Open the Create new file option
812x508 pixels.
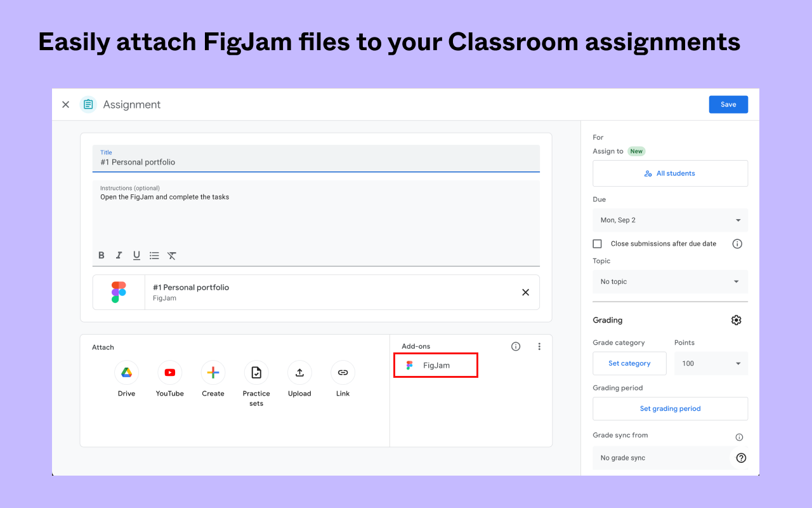[213, 373]
